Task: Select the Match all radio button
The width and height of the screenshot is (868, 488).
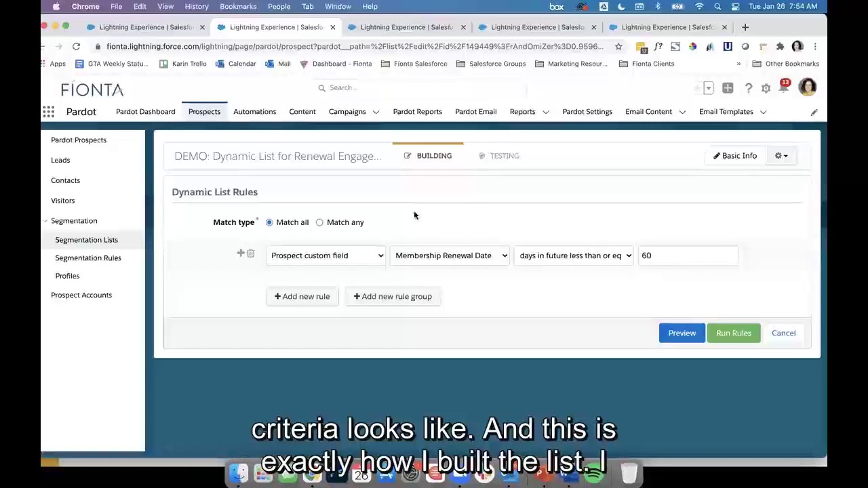Action: 269,222
